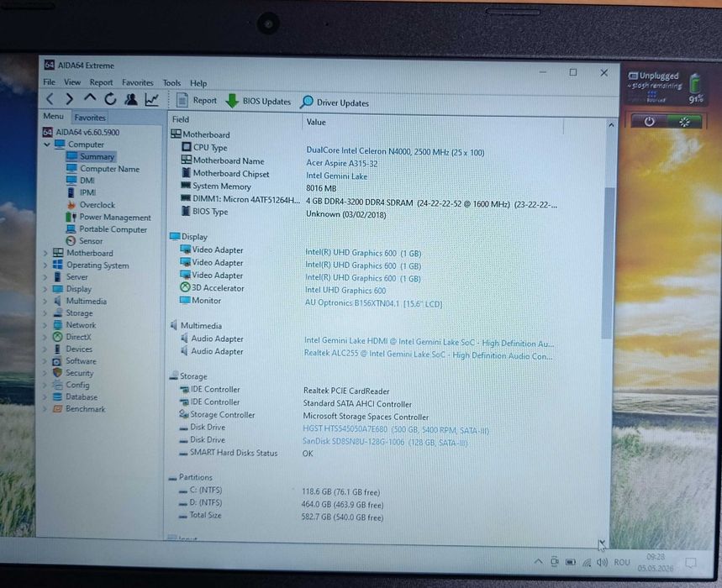Open the View menu
722x588 pixels.
[x=72, y=81]
